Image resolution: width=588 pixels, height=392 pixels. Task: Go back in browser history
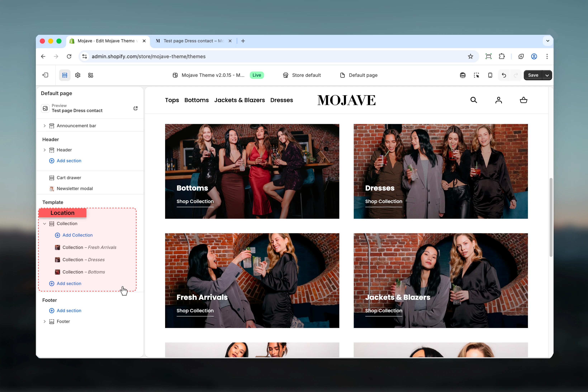click(43, 56)
